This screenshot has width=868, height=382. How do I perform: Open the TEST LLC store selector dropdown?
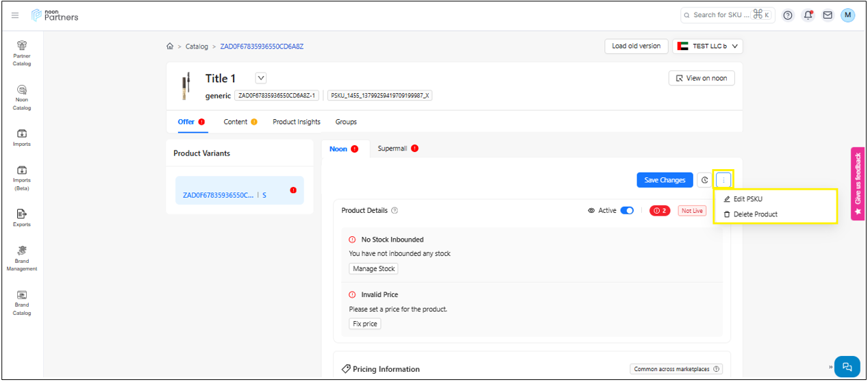pyautogui.click(x=708, y=46)
